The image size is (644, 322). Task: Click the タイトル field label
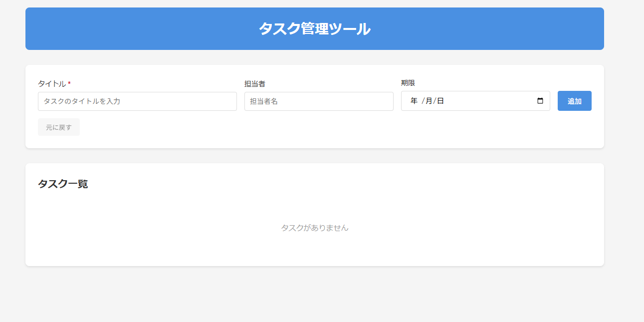point(52,84)
